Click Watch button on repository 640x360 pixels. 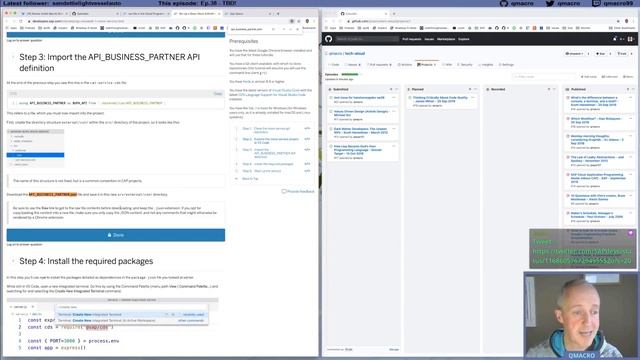click(x=574, y=53)
